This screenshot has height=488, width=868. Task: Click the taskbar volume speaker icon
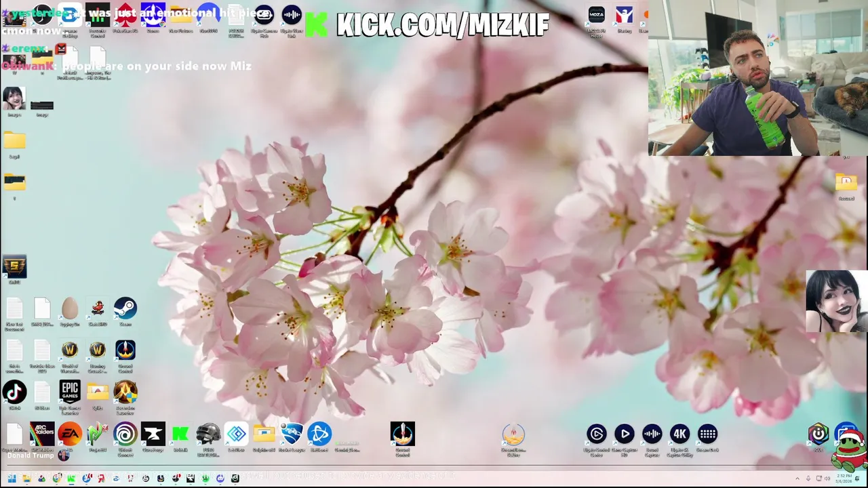coord(827,479)
